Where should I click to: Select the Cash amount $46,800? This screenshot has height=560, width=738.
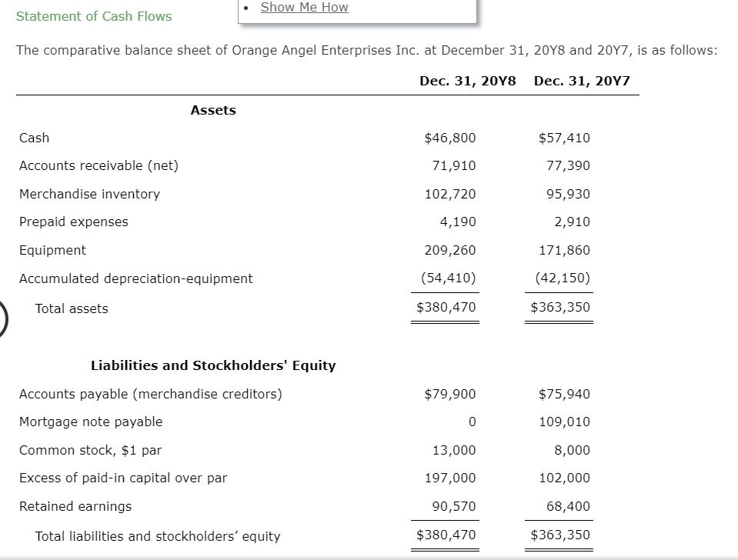coord(449,138)
